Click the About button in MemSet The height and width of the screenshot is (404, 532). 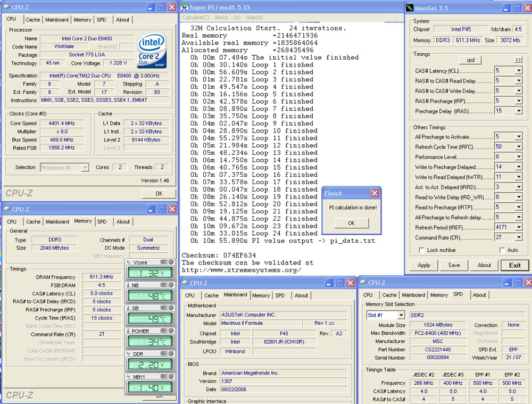[484, 265]
